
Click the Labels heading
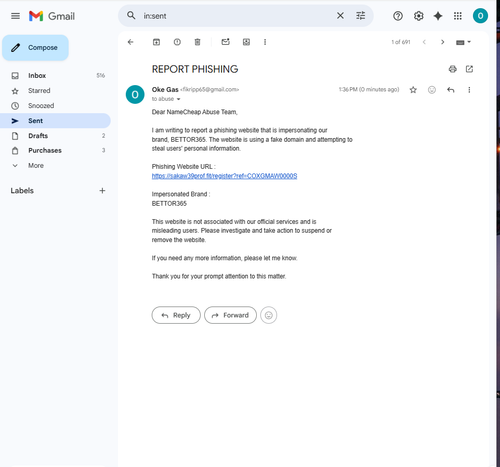(x=22, y=191)
